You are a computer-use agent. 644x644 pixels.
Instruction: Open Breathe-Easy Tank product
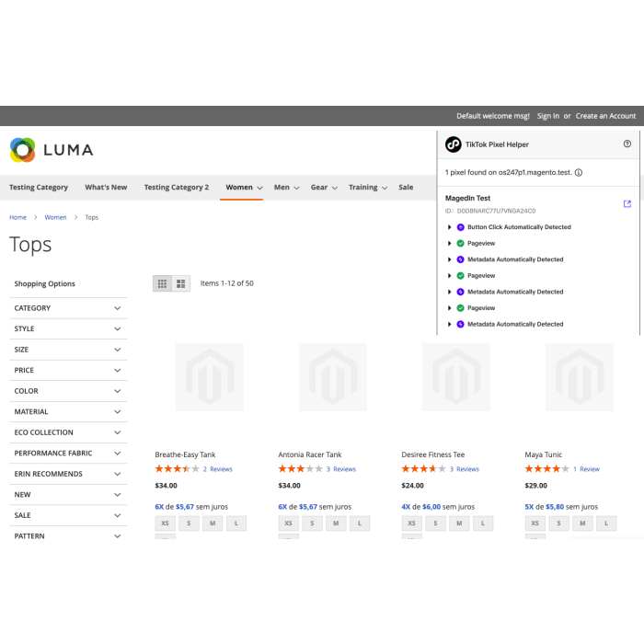[185, 454]
